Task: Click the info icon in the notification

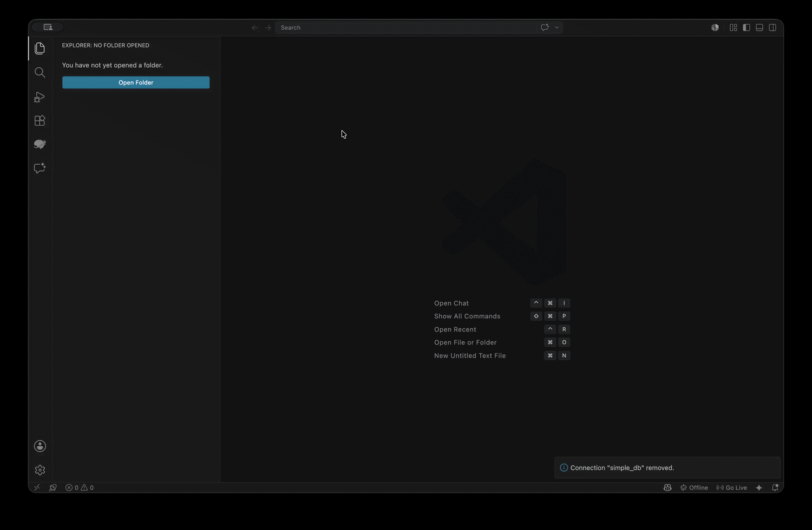Action: 564,468
